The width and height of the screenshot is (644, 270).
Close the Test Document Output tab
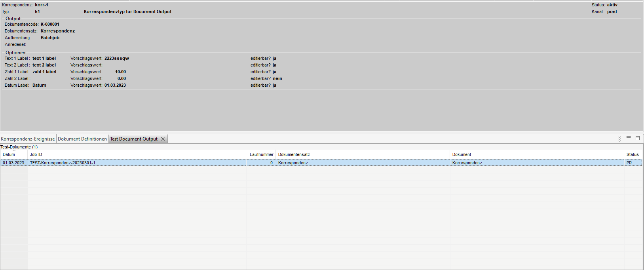pyautogui.click(x=163, y=139)
